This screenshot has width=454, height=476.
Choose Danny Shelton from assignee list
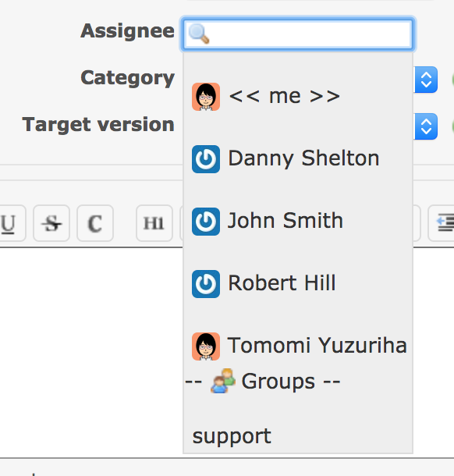[298, 159]
